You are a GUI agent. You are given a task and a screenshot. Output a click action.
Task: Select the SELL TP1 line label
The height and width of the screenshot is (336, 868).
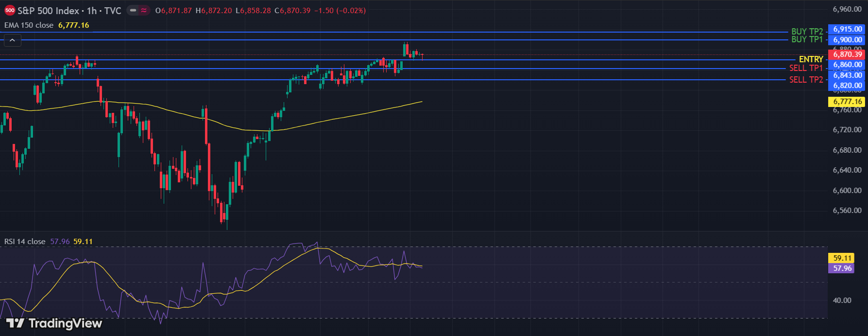tap(806, 68)
